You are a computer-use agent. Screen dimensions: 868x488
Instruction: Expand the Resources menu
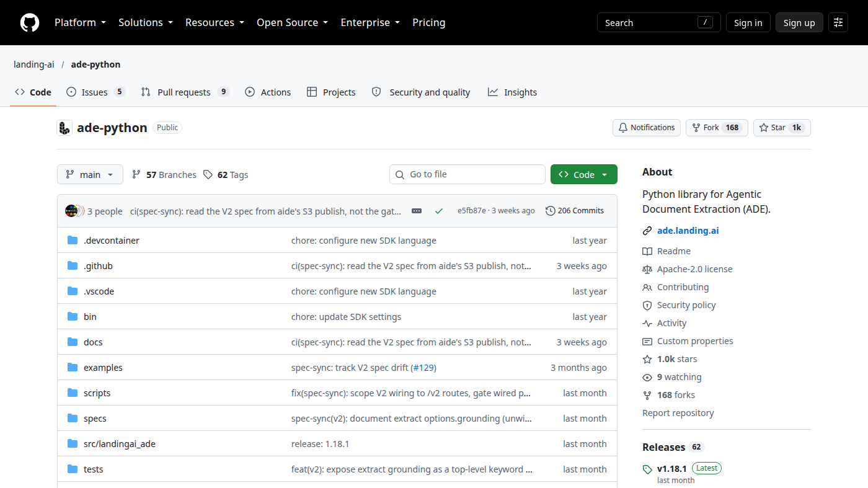[x=215, y=22]
